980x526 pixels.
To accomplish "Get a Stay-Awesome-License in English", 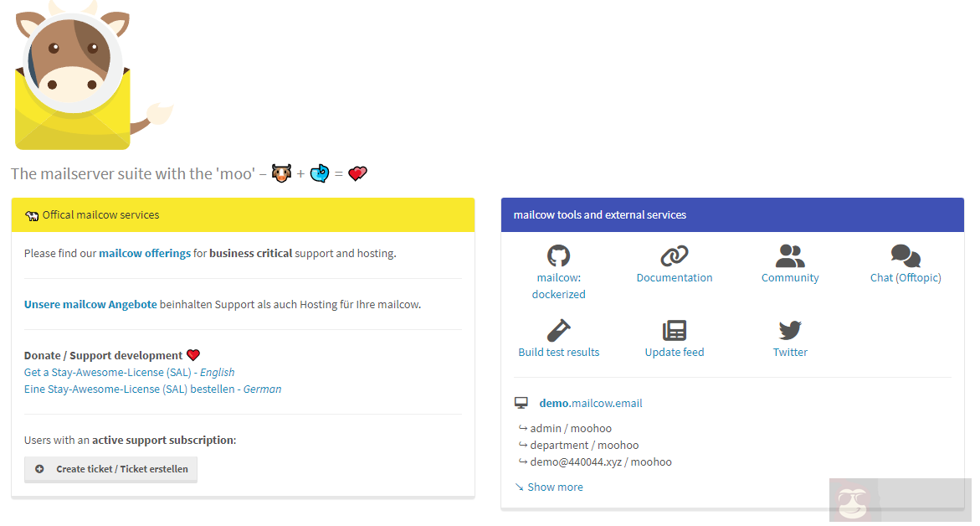I will (130, 372).
